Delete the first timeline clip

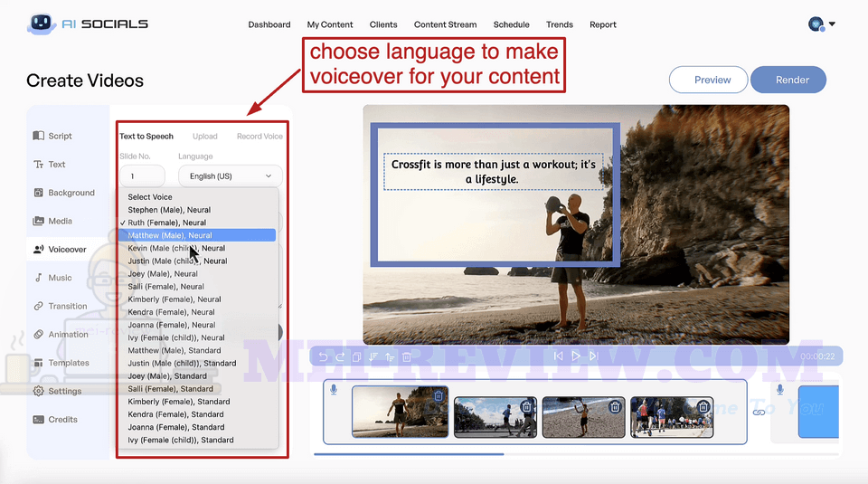click(x=439, y=395)
